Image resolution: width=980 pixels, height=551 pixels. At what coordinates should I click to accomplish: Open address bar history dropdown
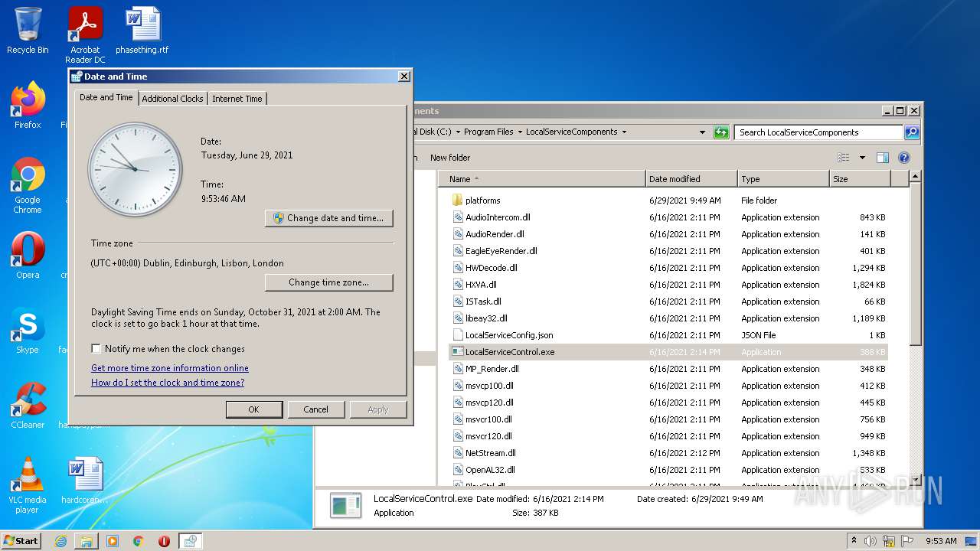coord(702,132)
